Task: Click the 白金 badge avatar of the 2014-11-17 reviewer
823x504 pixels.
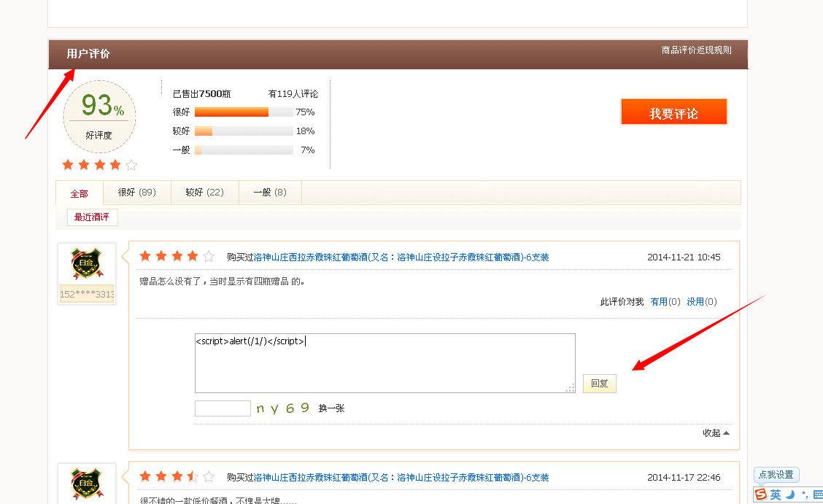Action: (x=87, y=484)
